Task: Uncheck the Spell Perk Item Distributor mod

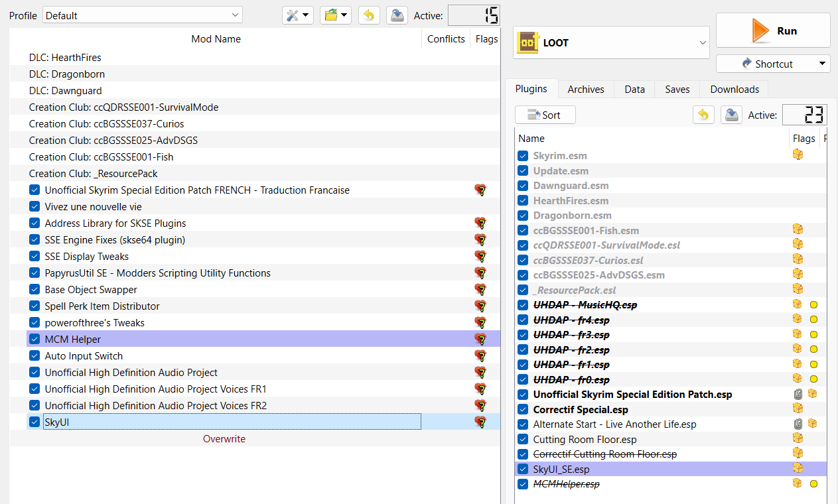Action: (x=35, y=306)
